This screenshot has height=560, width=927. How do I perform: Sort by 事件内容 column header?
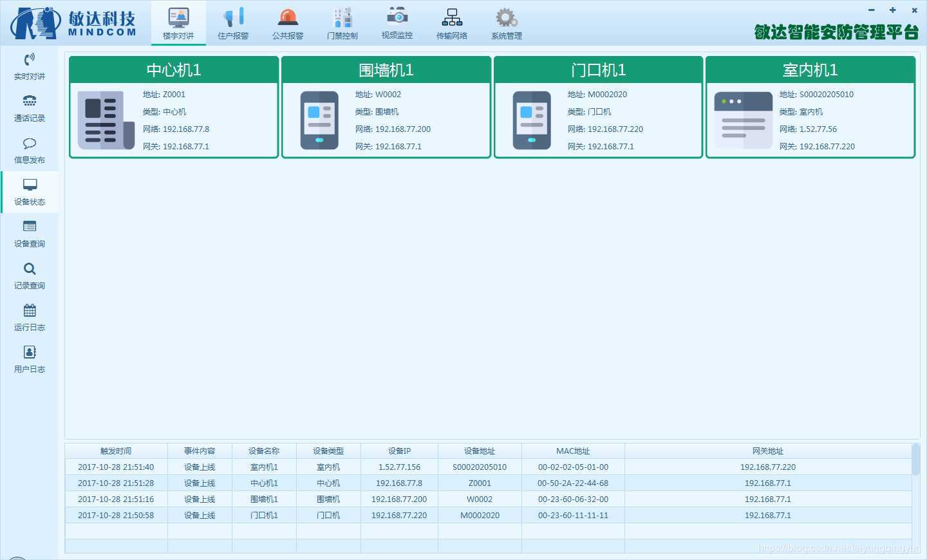click(200, 451)
